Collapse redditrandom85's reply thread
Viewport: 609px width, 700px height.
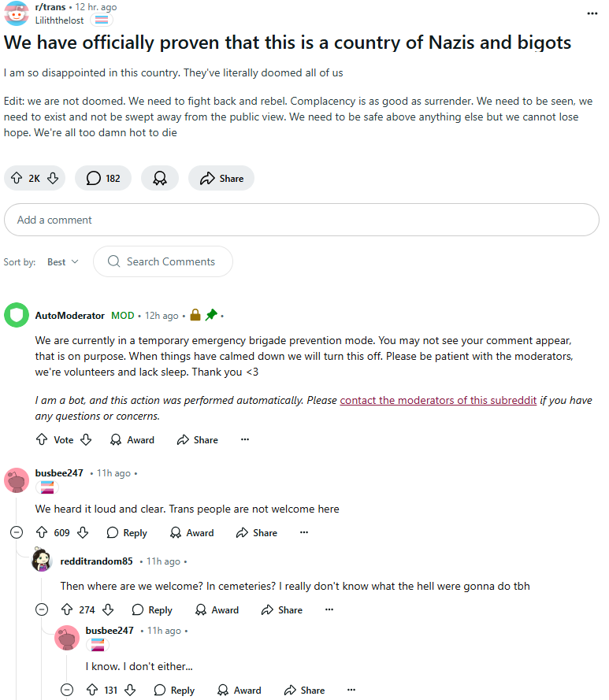[42, 609]
